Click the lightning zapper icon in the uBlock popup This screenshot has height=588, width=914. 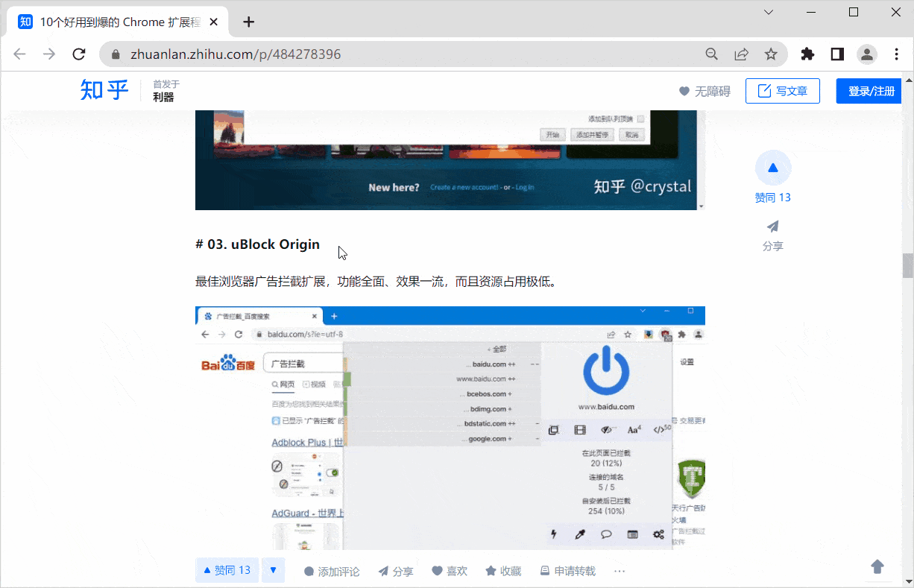tap(553, 534)
